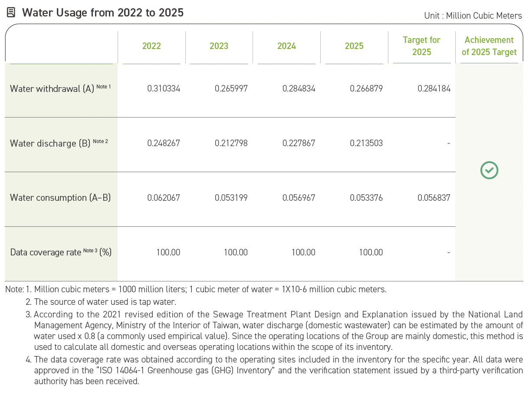This screenshot has width=532, height=405.
Task: Select the Water consumption (A–B) row label
Action: coord(60,198)
